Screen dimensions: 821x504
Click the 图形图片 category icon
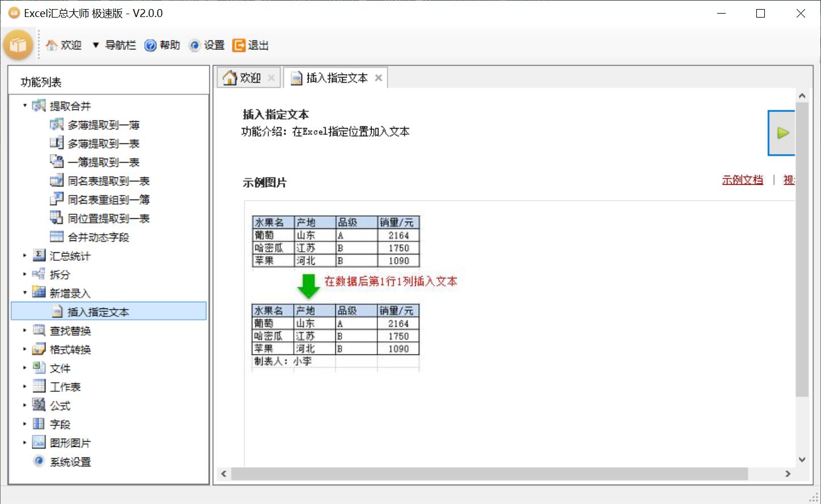point(39,442)
